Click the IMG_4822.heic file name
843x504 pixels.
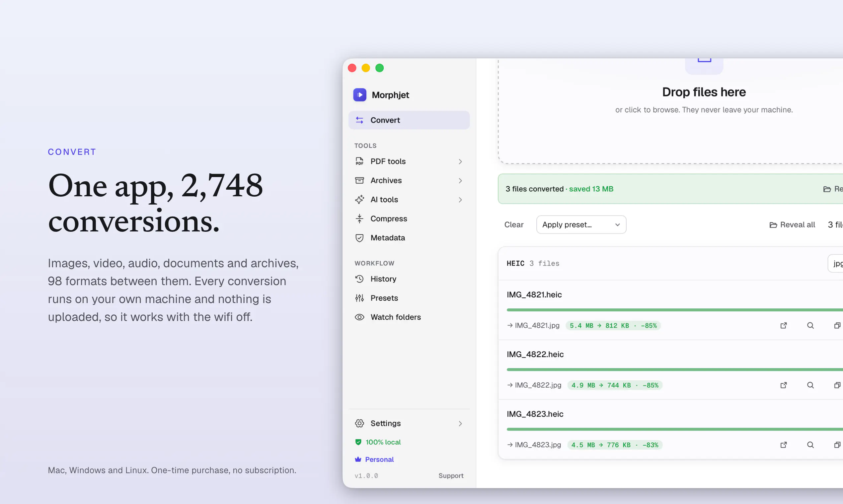(535, 354)
